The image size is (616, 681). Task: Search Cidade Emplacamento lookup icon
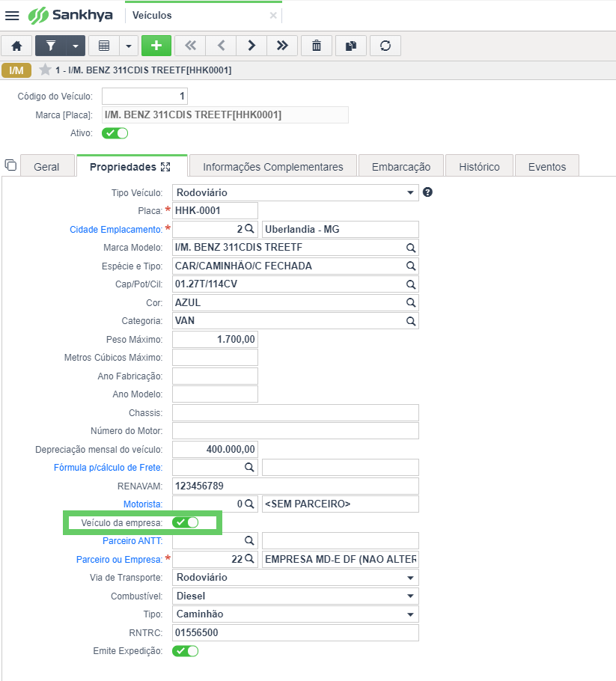pyautogui.click(x=249, y=229)
